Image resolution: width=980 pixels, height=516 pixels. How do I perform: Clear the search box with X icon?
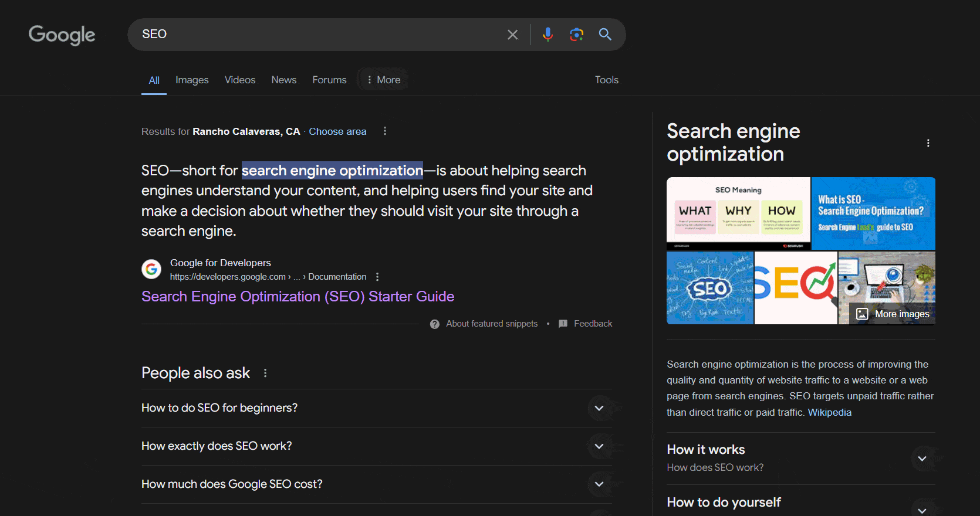(x=512, y=35)
